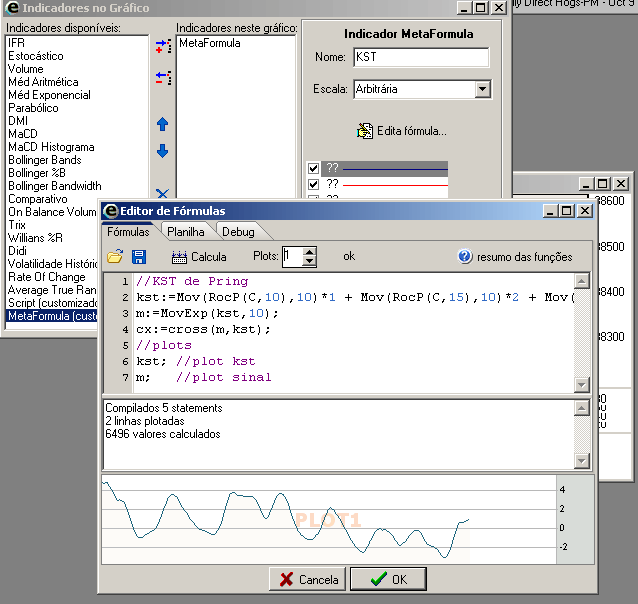Click the save formula floppy disk icon
Screen dimensions: 638x604
[x=139, y=257]
